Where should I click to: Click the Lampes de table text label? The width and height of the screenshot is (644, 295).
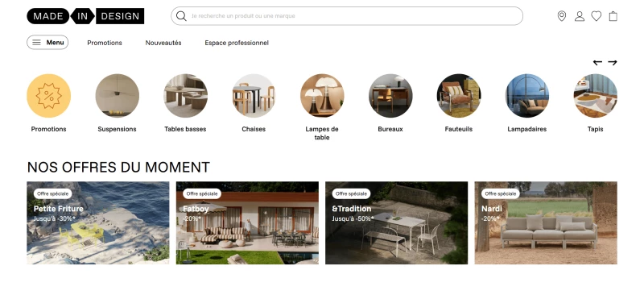click(322, 133)
